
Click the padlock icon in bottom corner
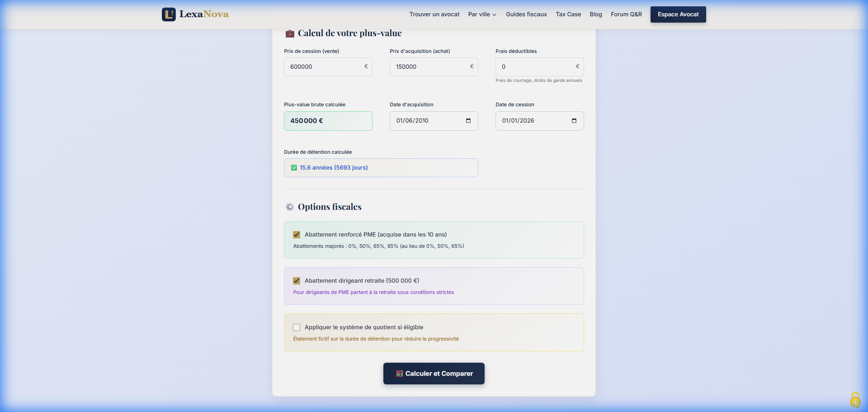pyautogui.click(x=855, y=400)
